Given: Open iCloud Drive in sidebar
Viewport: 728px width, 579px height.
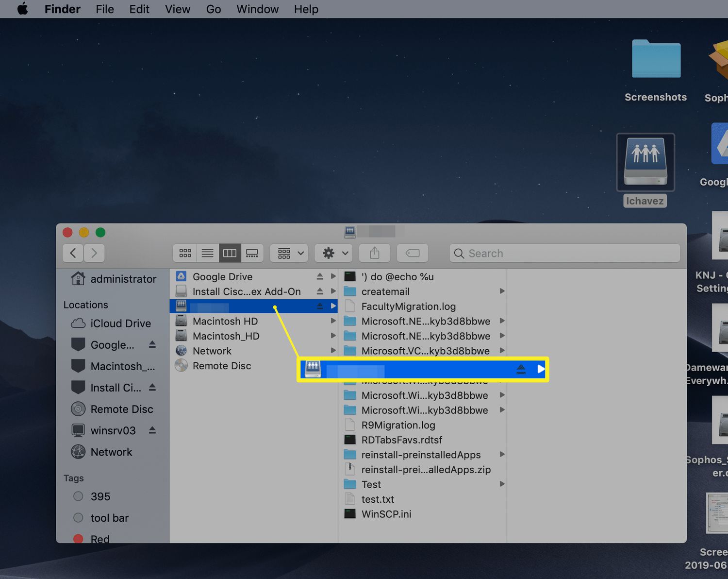Looking at the screenshot, I should pos(120,324).
